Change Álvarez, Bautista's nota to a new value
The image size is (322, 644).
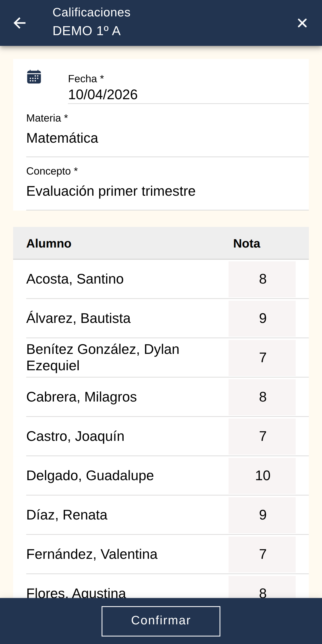click(262, 318)
